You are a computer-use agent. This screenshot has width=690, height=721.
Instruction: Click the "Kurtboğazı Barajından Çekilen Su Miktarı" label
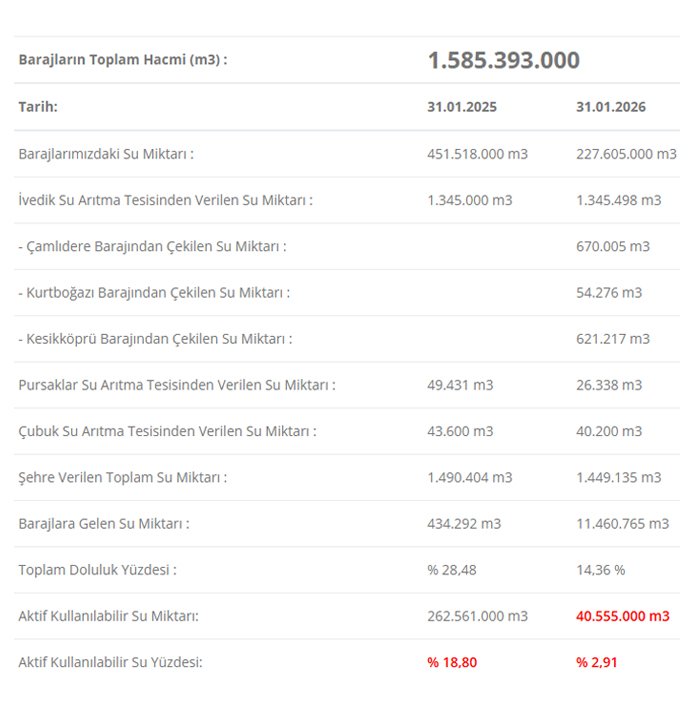coord(154,293)
